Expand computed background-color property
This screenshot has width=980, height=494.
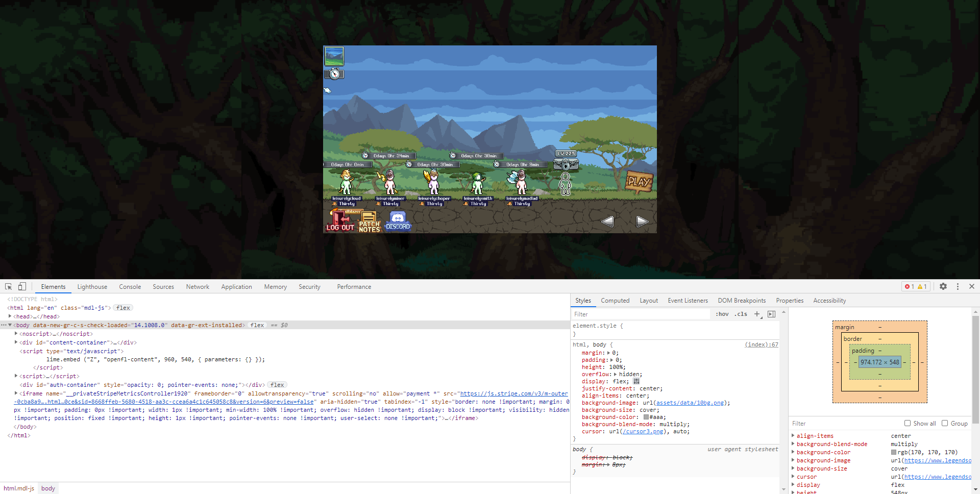pyautogui.click(x=793, y=452)
